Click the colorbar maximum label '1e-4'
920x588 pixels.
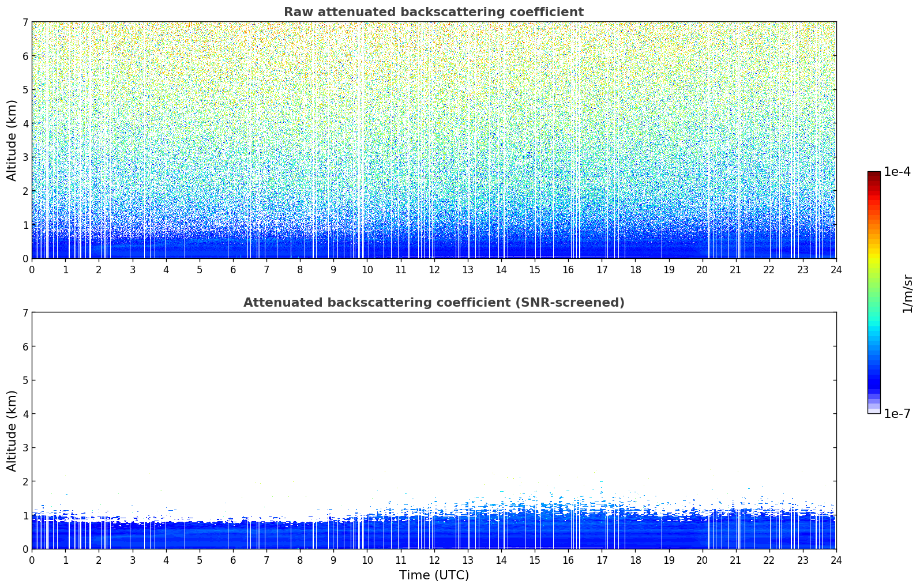click(x=897, y=172)
